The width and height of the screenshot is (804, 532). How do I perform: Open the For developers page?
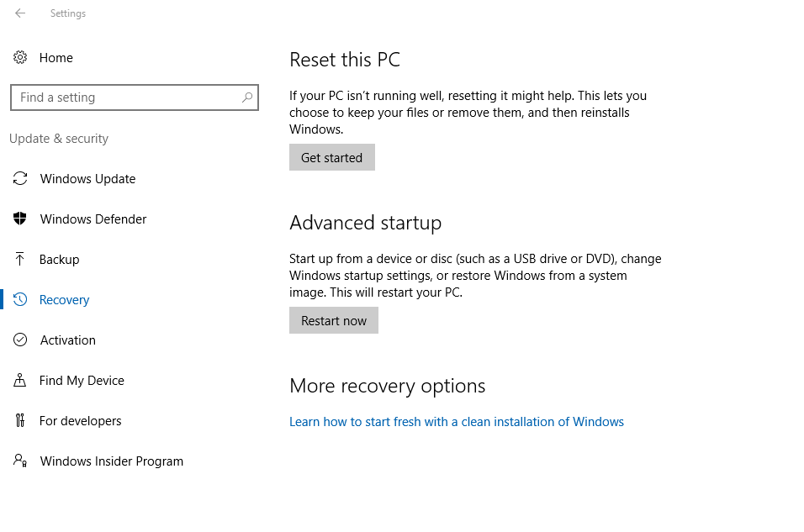[80, 421]
